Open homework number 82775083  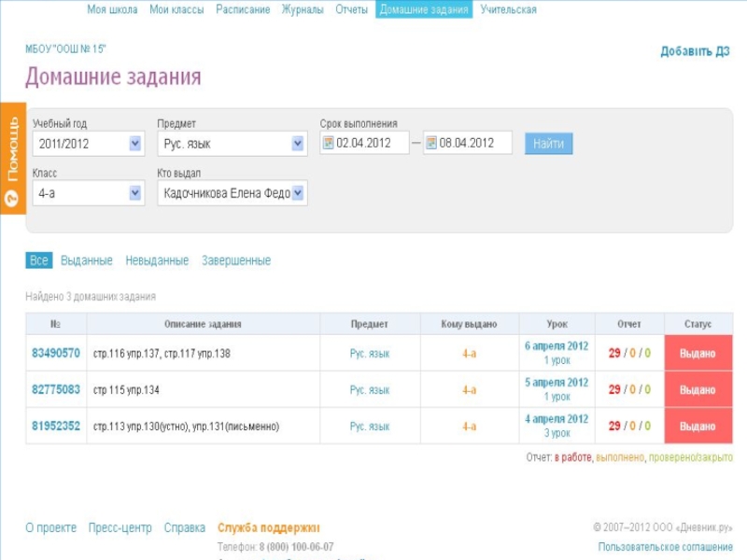(56, 389)
